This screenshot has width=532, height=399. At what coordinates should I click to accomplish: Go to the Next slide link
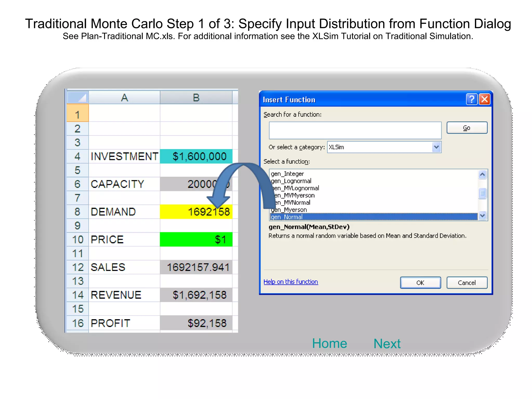[x=387, y=344]
